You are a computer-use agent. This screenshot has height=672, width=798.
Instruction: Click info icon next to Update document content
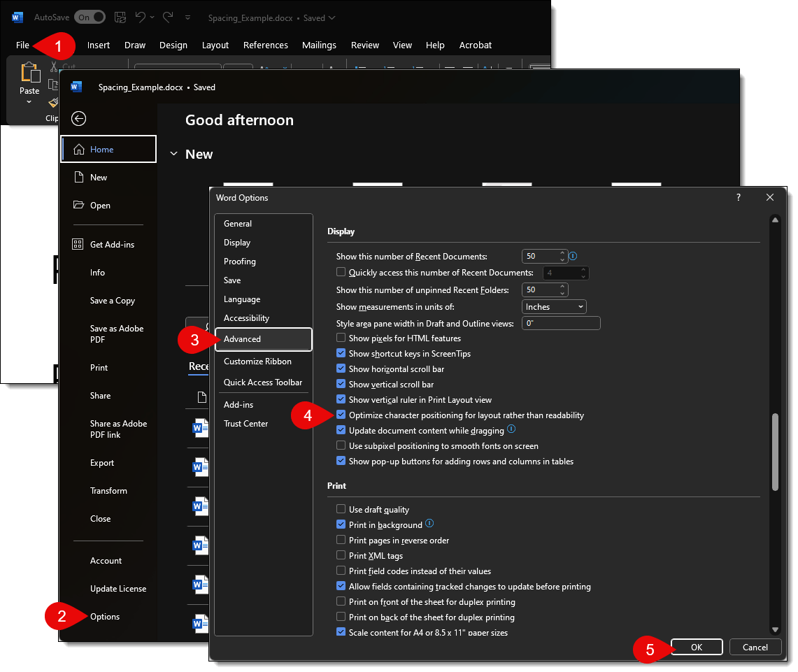[511, 429]
